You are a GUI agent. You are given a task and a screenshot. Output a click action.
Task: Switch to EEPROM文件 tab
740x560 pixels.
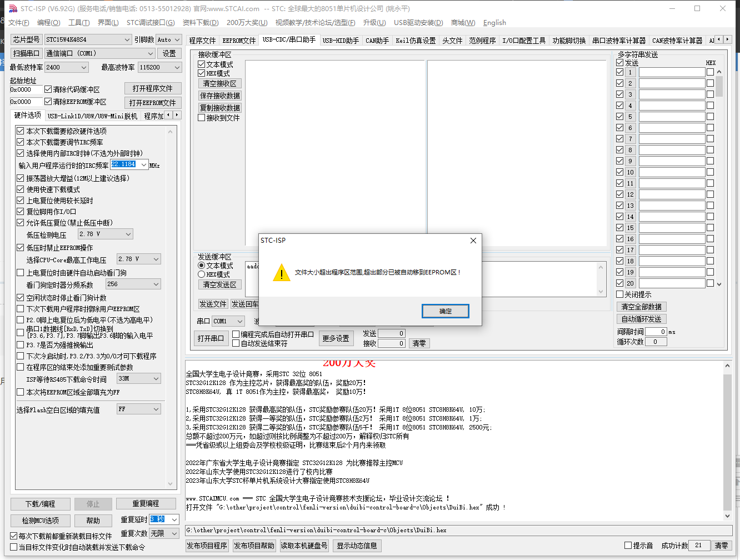[239, 41]
